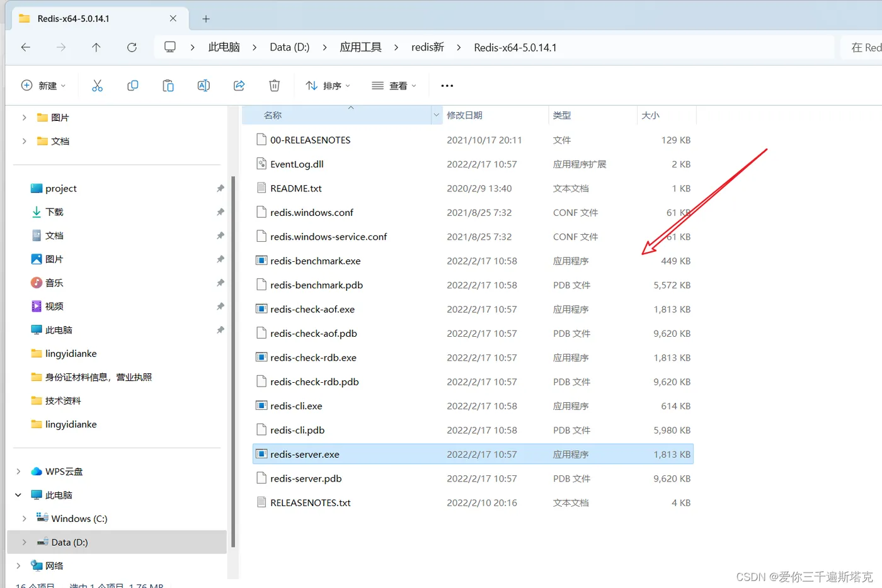
Task: Click the Share icon in toolbar
Action: click(x=239, y=86)
